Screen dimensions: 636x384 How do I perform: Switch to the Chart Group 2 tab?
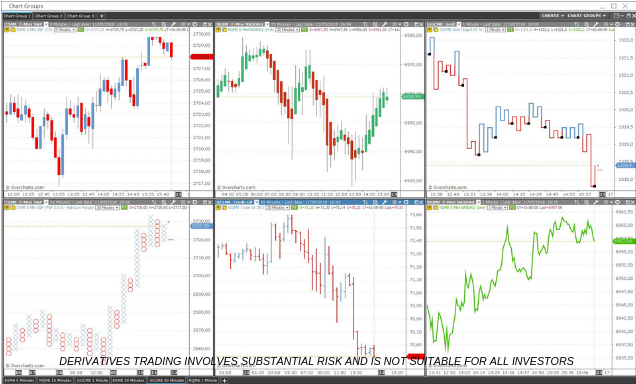(x=49, y=16)
